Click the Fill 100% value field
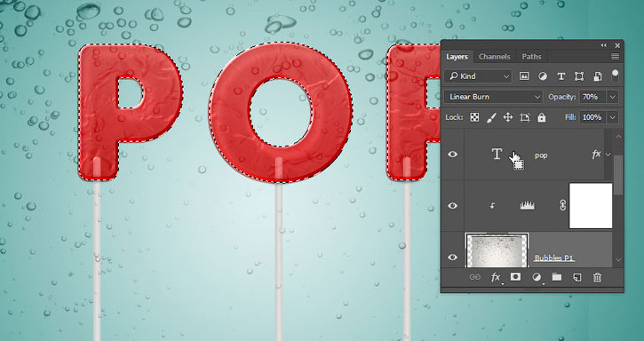The height and width of the screenshot is (341, 644). tap(593, 117)
